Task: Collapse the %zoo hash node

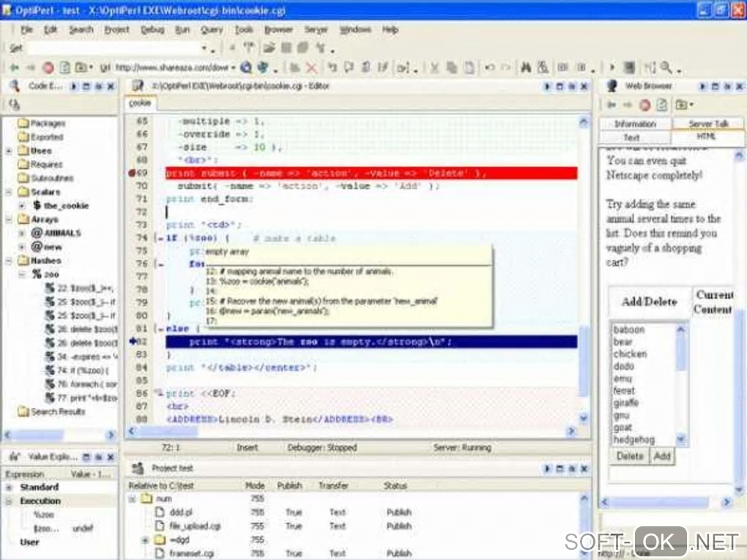Action: click(21, 275)
